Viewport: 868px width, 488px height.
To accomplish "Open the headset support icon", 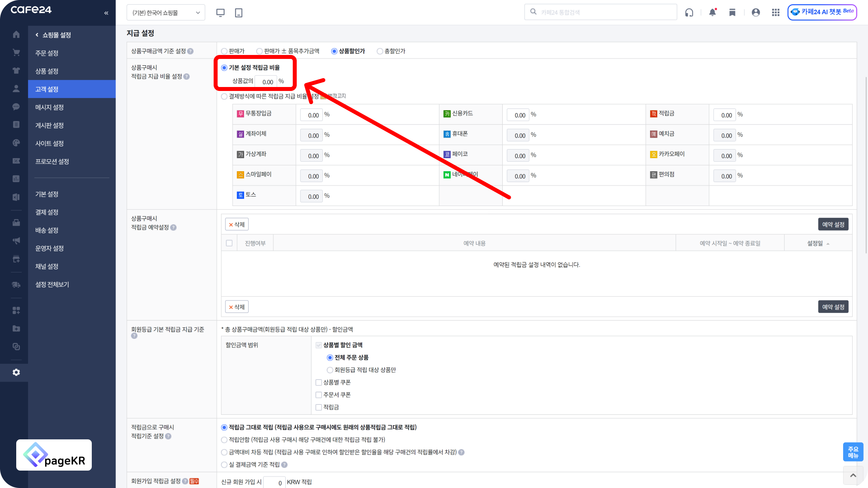I will [x=689, y=13].
